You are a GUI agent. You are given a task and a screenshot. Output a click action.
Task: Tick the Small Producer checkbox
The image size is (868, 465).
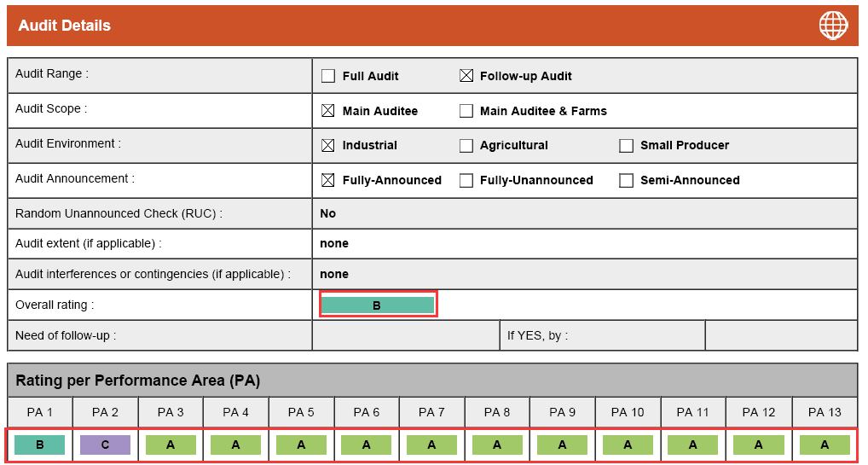626,146
